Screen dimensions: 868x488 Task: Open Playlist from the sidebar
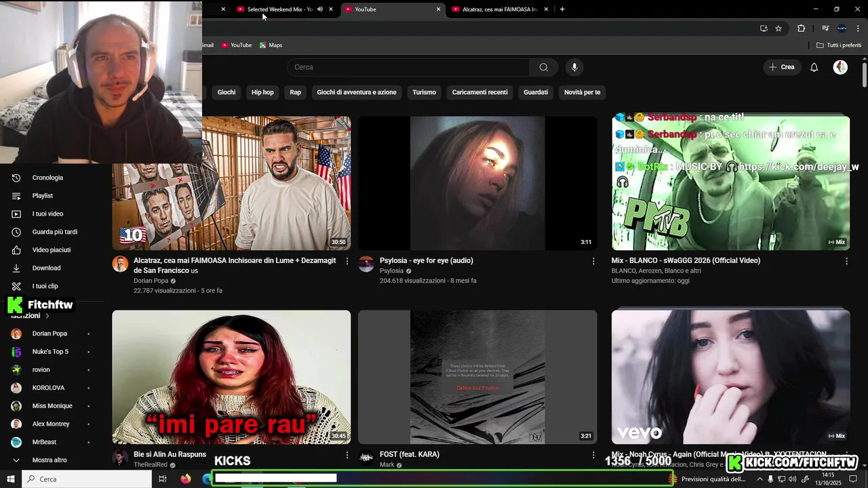pyautogui.click(x=42, y=196)
